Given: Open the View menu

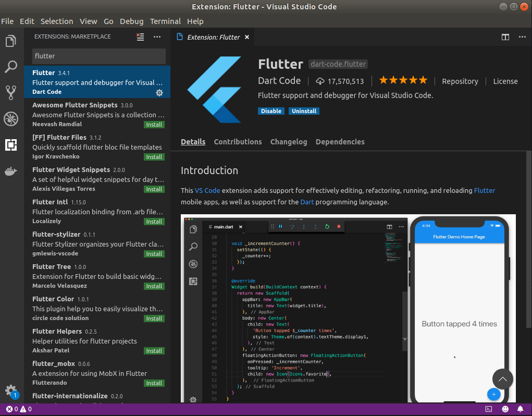Looking at the screenshot, I should [x=88, y=21].
